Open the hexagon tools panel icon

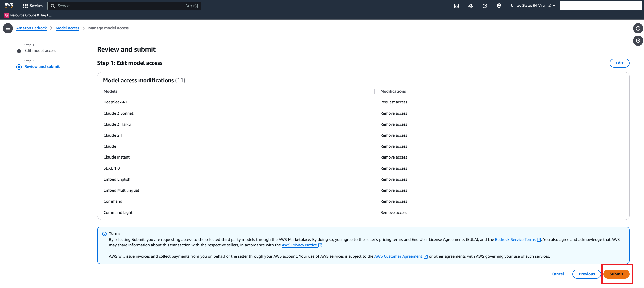(638, 41)
